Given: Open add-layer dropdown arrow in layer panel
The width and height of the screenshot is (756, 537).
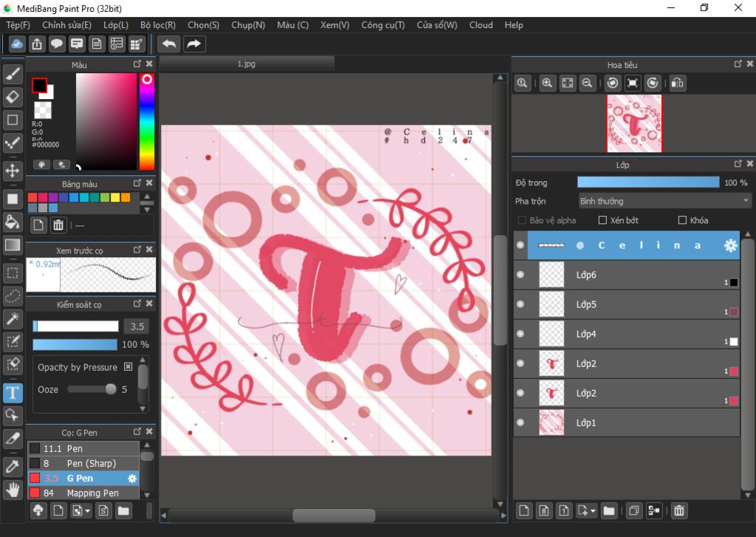Looking at the screenshot, I should click(x=593, y=510).
